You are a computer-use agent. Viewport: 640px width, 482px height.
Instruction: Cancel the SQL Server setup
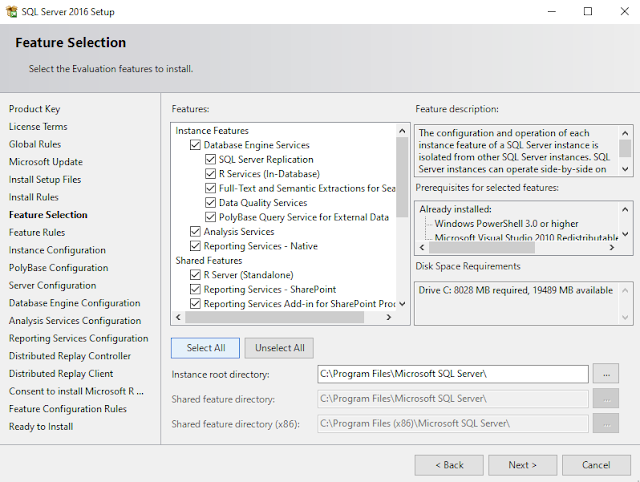[596, 465]
